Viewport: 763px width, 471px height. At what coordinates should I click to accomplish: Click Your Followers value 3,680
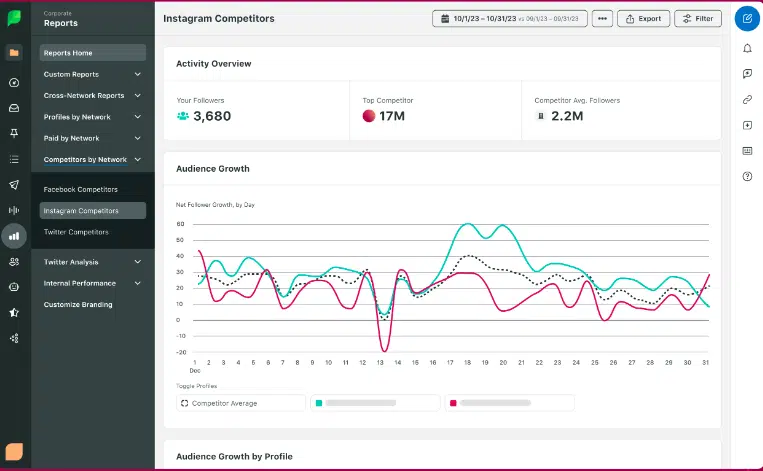pos(212,116)
